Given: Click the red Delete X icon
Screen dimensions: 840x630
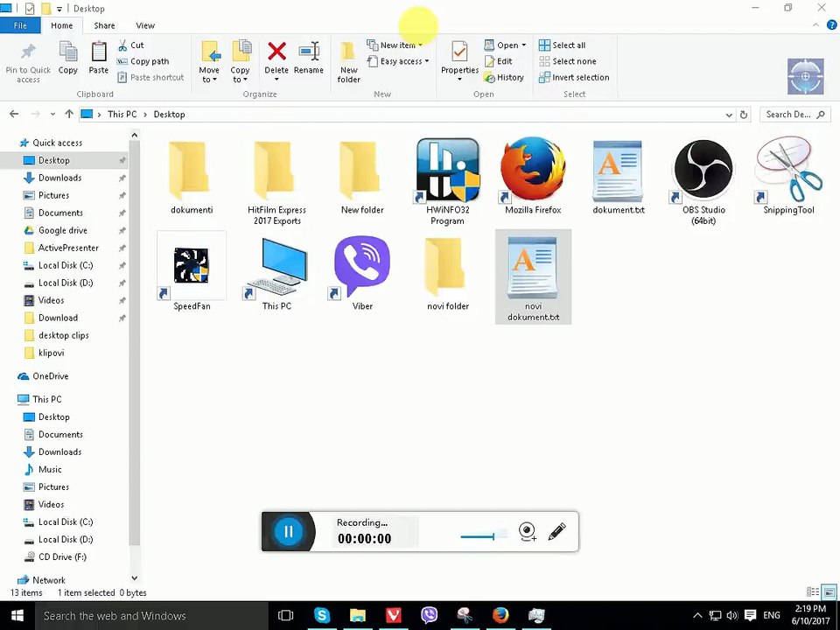Looking at the screenshot, I should click(276, 52).
